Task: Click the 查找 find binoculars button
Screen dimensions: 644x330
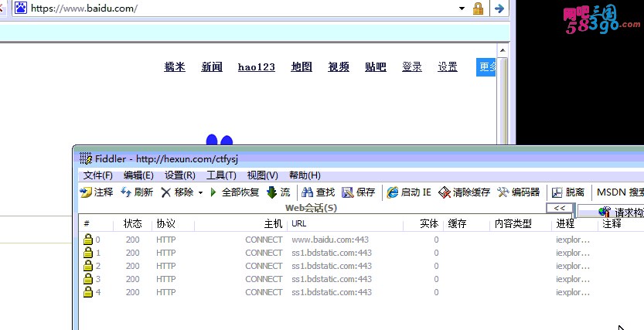Action: pyautogui.click(x=319, y=192)
